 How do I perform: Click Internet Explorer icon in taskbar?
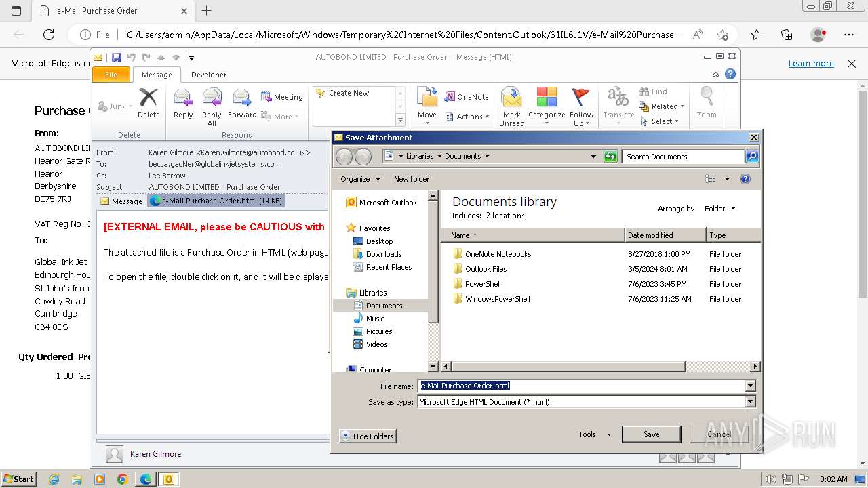[x=54, y=479]
